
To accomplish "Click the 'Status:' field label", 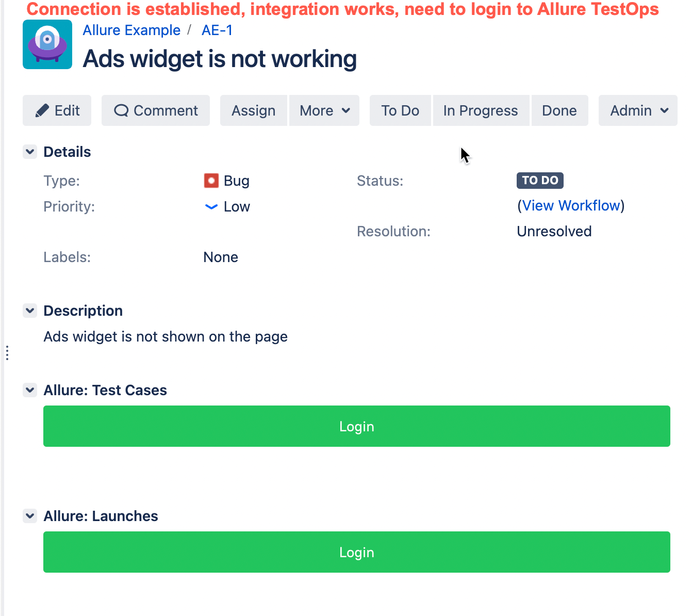I will [x=380, y=181].
